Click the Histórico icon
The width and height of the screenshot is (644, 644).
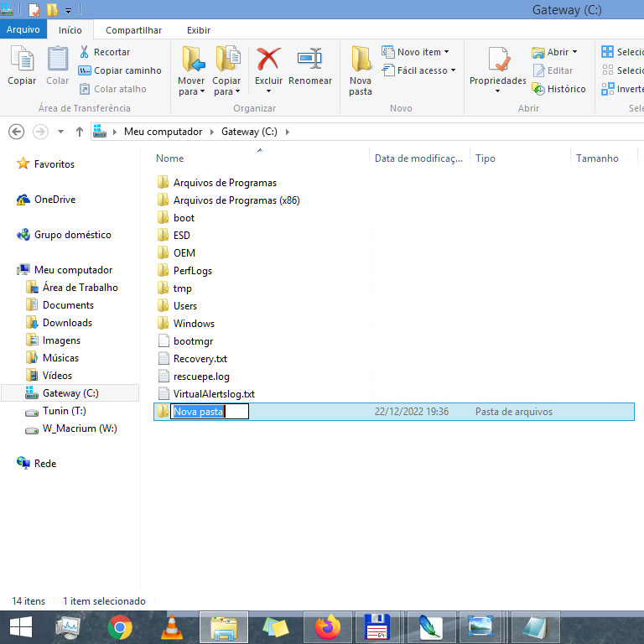click(539, 89)
